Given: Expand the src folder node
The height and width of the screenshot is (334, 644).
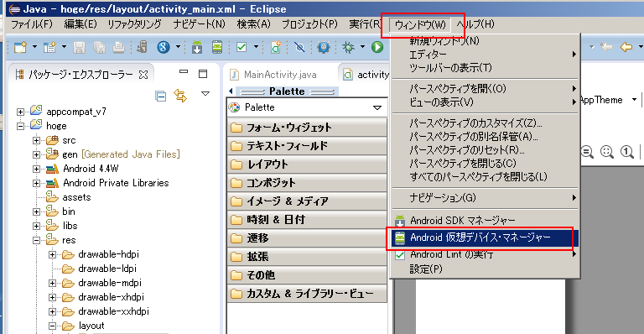Looking at the screenshot, I should (x=37, y=140).
